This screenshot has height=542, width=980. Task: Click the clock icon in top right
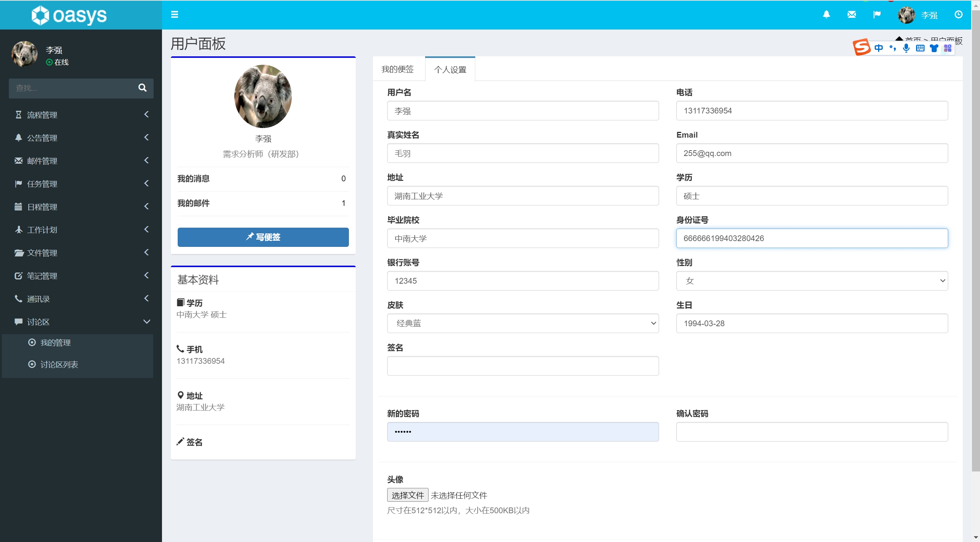click(x=958, y=15)
